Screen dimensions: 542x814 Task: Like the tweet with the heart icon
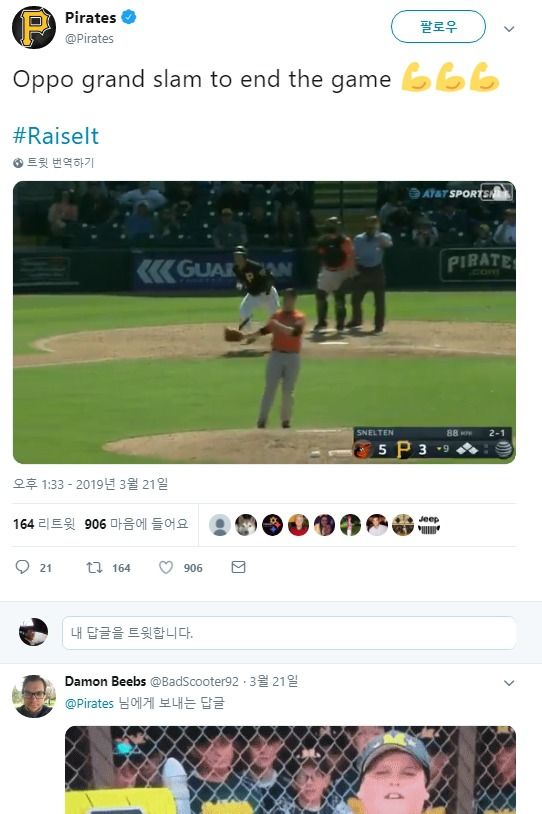pos(166,567)
